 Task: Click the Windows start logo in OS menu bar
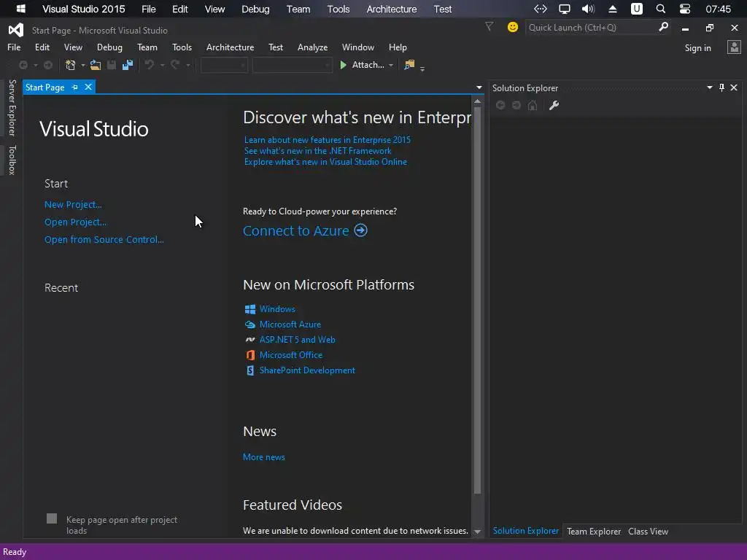(21, 9)
